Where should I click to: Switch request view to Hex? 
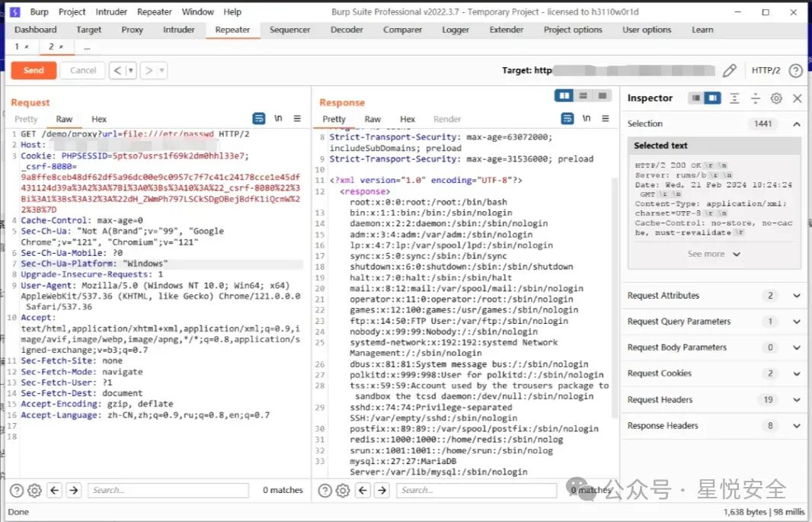pyautogui.click(x=99, y=119)
